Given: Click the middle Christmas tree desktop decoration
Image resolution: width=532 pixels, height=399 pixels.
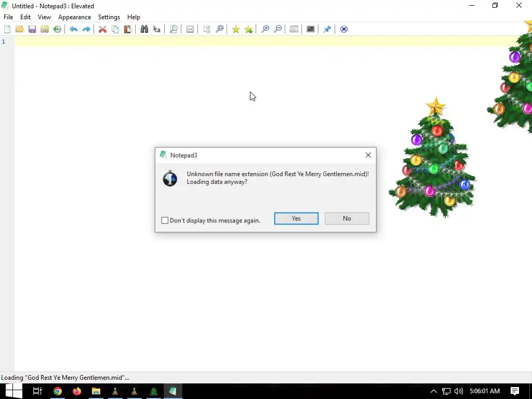Looking at the screenshot, I should point(433,157).
